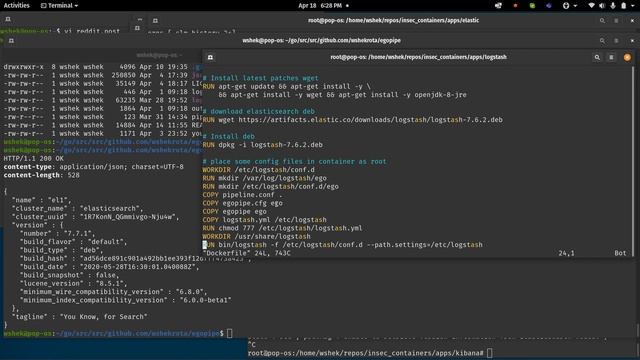Click the '# Install latest patches wget' comment
Screen dimensions: 640x360
(x=260, y=78)
